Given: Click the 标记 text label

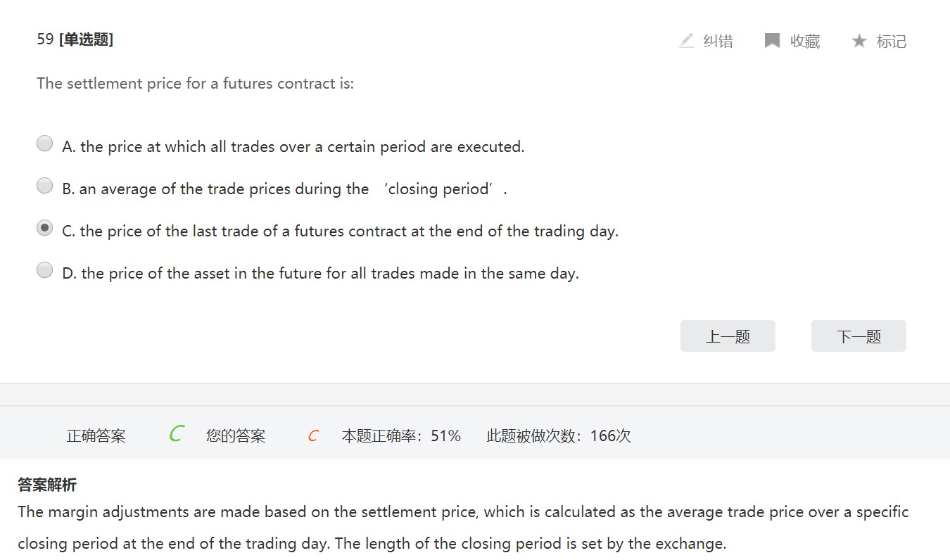Looking at the screenshot, I should [892, 42].
